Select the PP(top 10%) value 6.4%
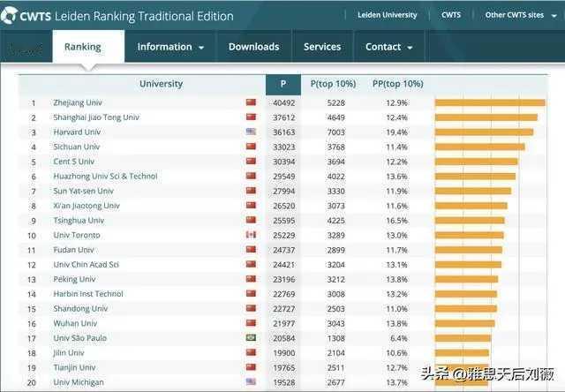565x392 pixels. click(399, 338)
